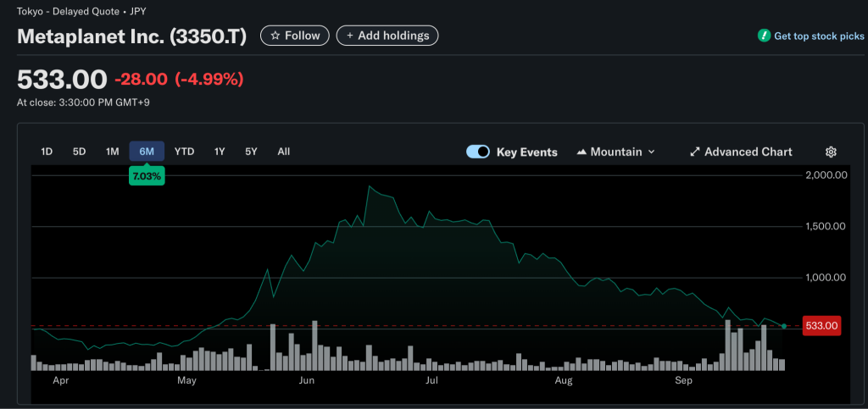Image resolution: width=868 pixels, height=409 pixels.
Task: Open the Advanced Chart view
Action: coord(741,152)
